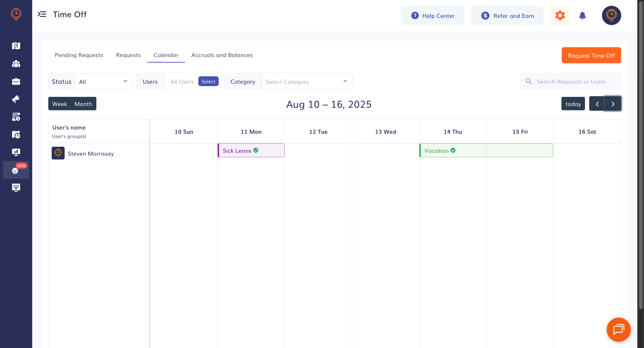644x348 pixels.
Task: Click the Request Time Off button
Action: 591,55
